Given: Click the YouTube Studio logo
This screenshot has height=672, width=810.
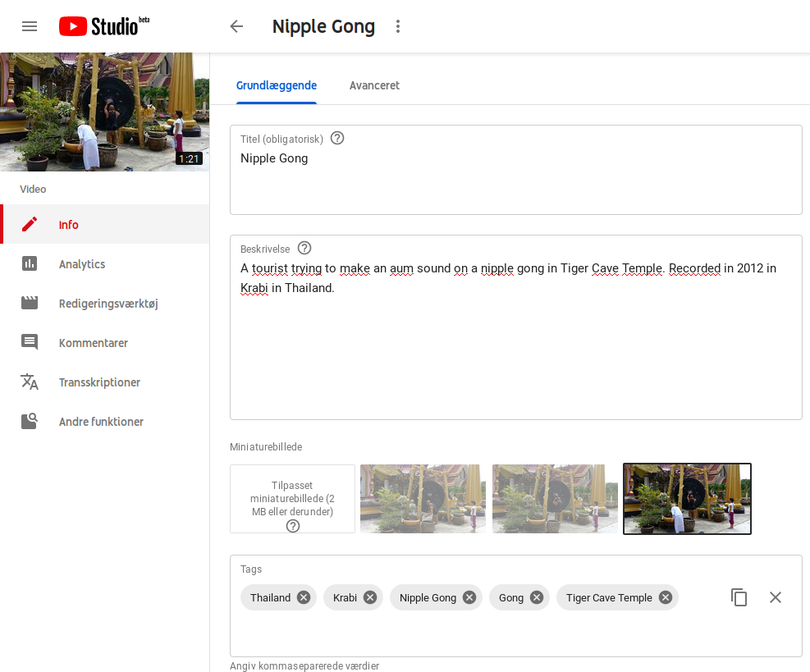Looking at the screenshot, I should [x=104, y=26].
